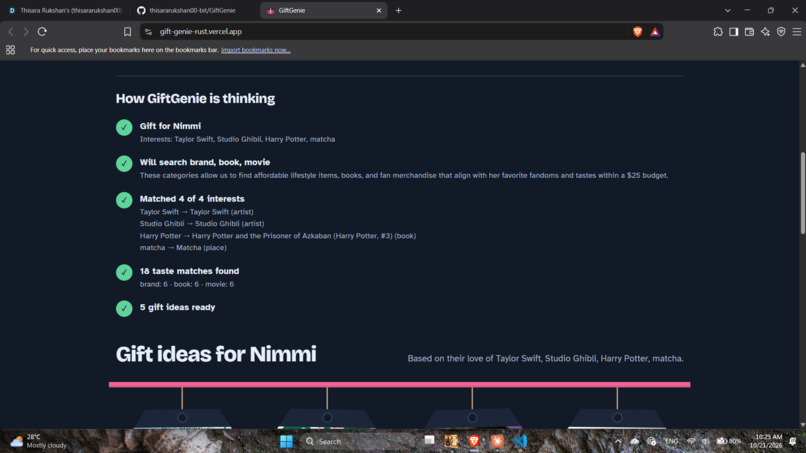Click the check icon beside Gift for Nimmi
The width and height of the screenshot is (806, 453).
coord(124,127)
